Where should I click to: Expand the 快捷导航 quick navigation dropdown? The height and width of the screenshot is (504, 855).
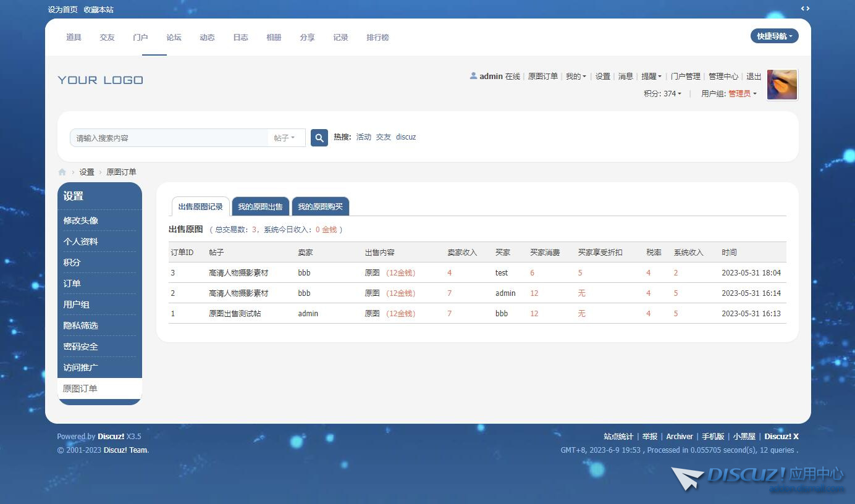click(774, 36)
